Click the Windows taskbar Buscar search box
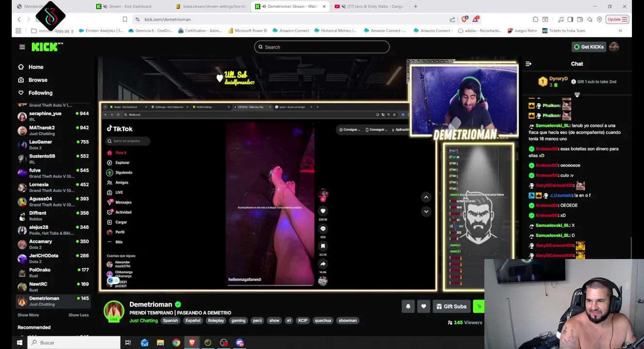Image resolution: width=644 pixels, height=349 pixels. click(74, 343)
